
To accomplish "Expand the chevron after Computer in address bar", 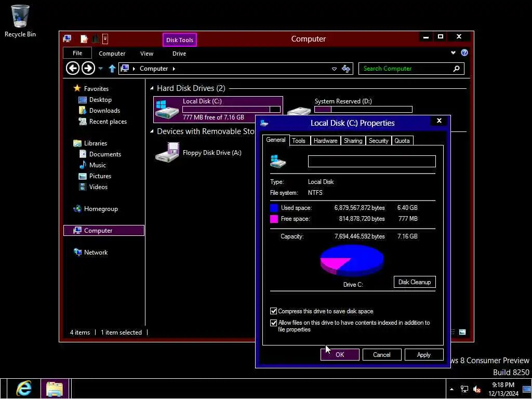I will pos(174,69).
